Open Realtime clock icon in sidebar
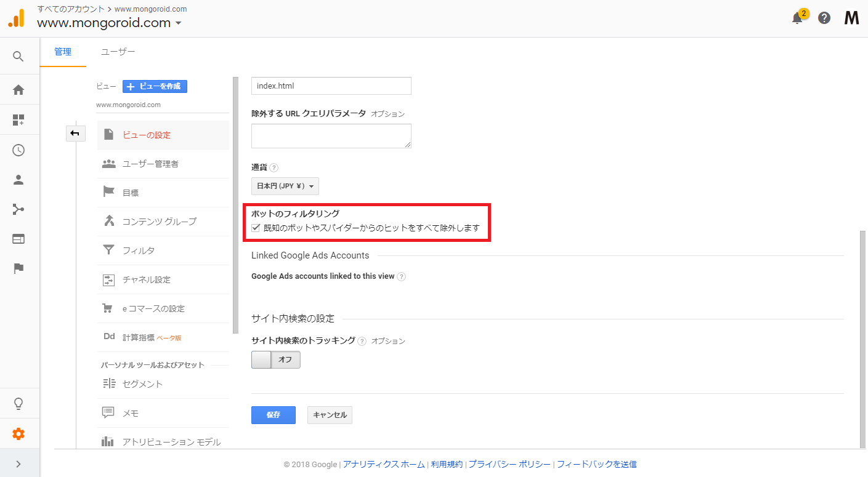Viewport: 868px width, 477px height. coord(18,150)
